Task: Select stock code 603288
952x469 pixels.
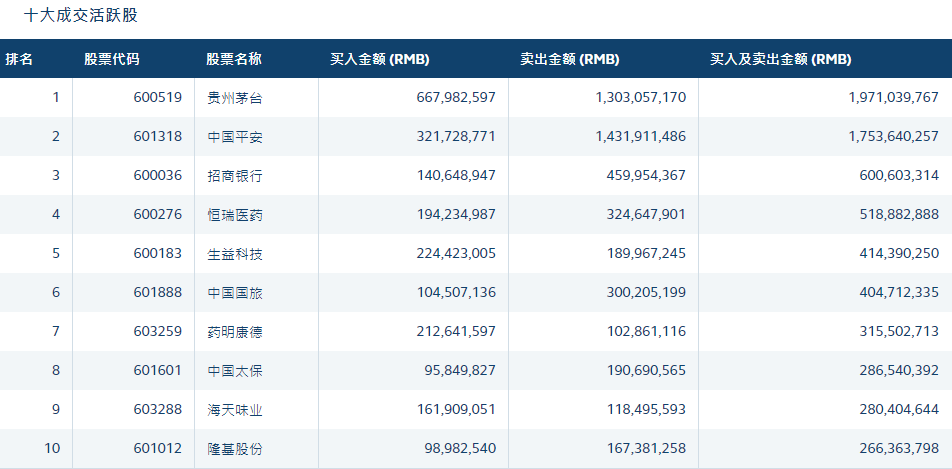Action: pos(158,409)
